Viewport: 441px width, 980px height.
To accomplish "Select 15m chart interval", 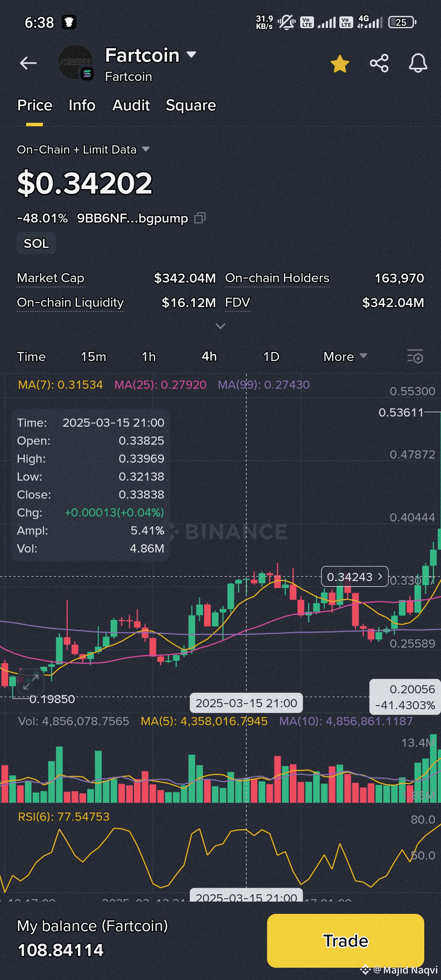I will (x=94, y=356).
